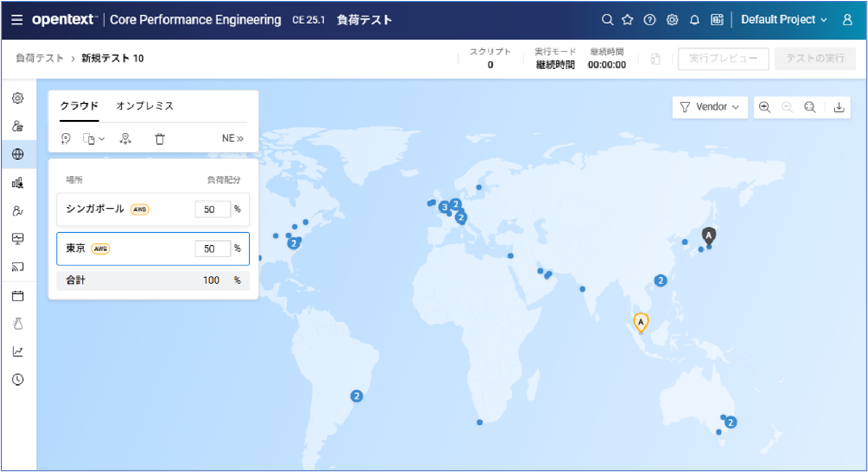Open the hamburger navigation menu
This screenshot has width=868, height=472.
pyautogui.click(x=17, y=20)
